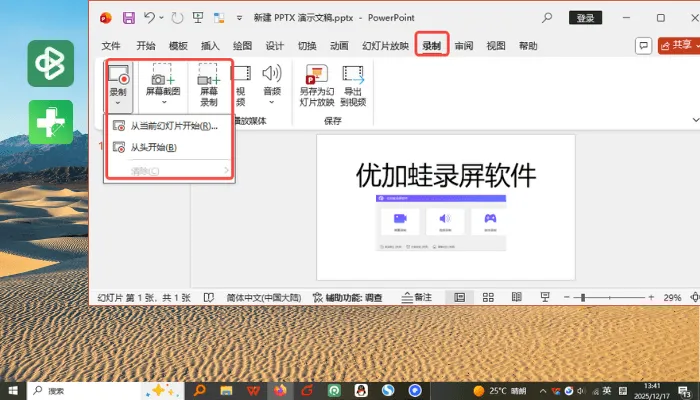The width and height of the screenshot is (700, 400).
Task: Switch to the 动画 tab
Action: pos(339,46)
